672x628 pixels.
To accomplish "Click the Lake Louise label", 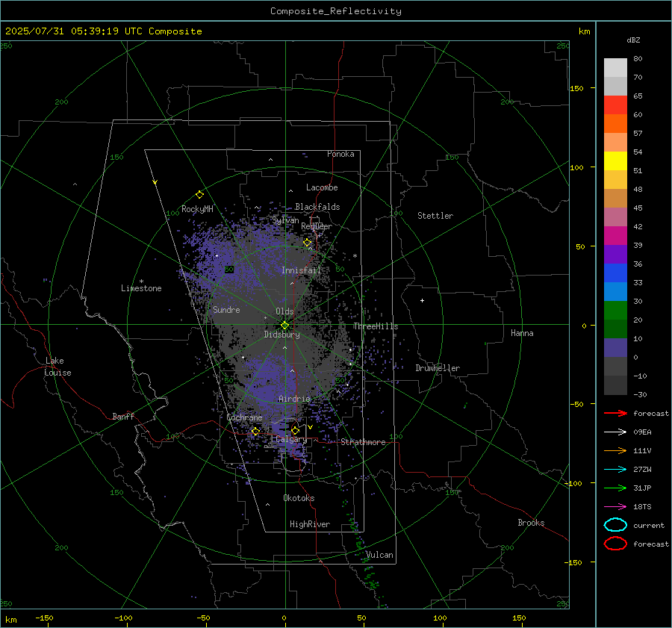I will 57,367.
